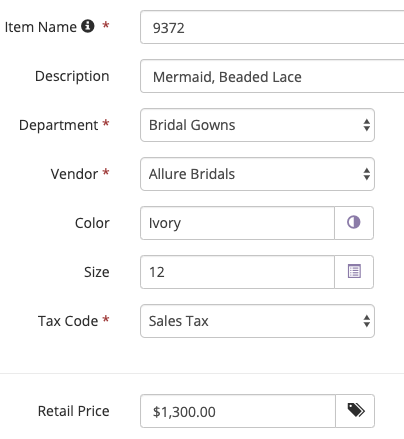Click the price tags icon

[x=355, y=411]
